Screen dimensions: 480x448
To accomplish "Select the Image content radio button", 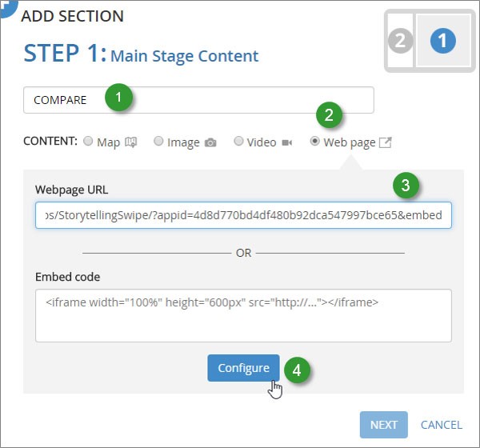I will click(x=158, y=142).
